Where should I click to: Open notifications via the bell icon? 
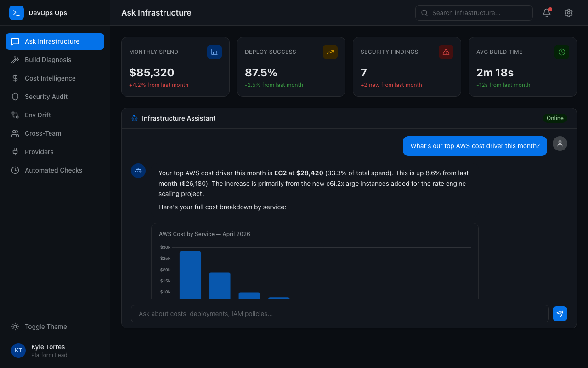(546, 13)
